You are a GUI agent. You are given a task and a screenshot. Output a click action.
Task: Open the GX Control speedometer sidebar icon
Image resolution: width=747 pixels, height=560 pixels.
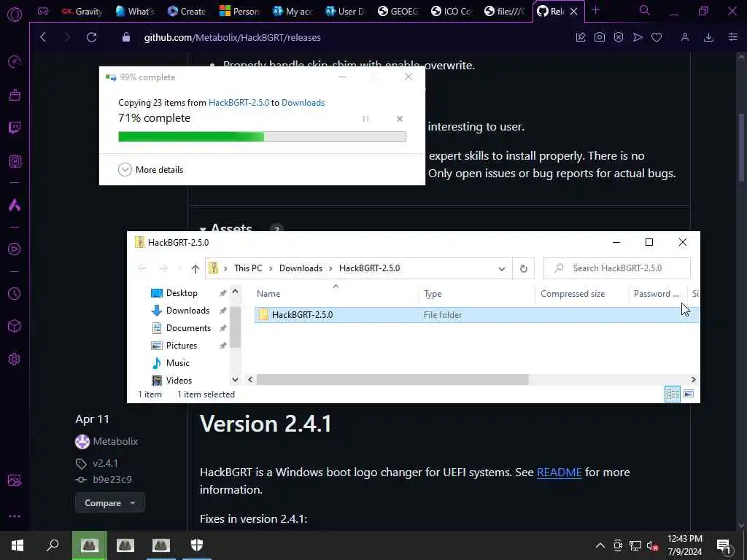pyautogui.click(x=15, y=61)
